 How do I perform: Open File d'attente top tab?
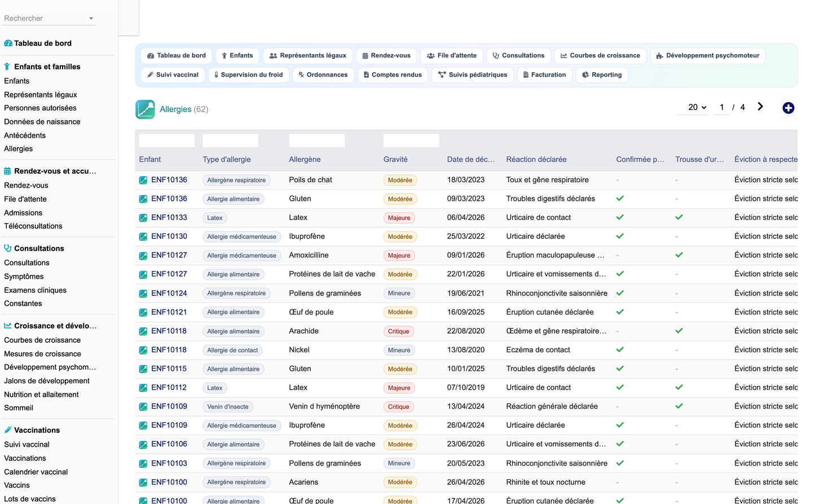coord(451,56)
